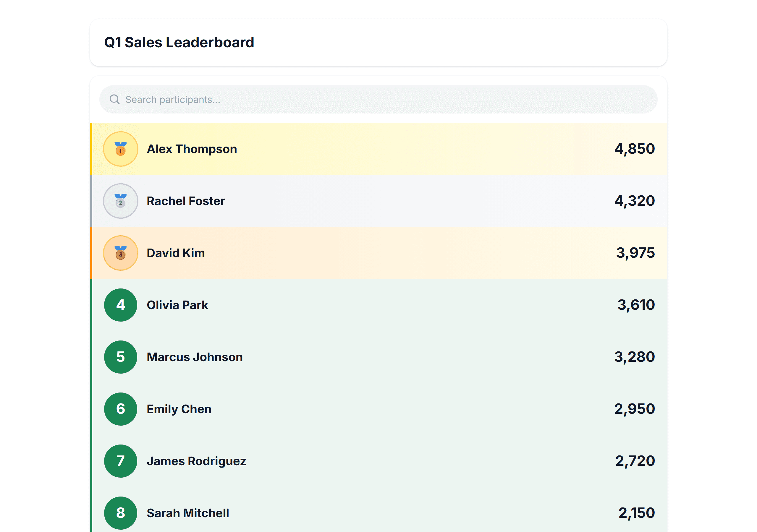The height and width of the screenshot is (532, 757).
Task: Click the name Olivia Park
Action: click(x=177, y=305)
